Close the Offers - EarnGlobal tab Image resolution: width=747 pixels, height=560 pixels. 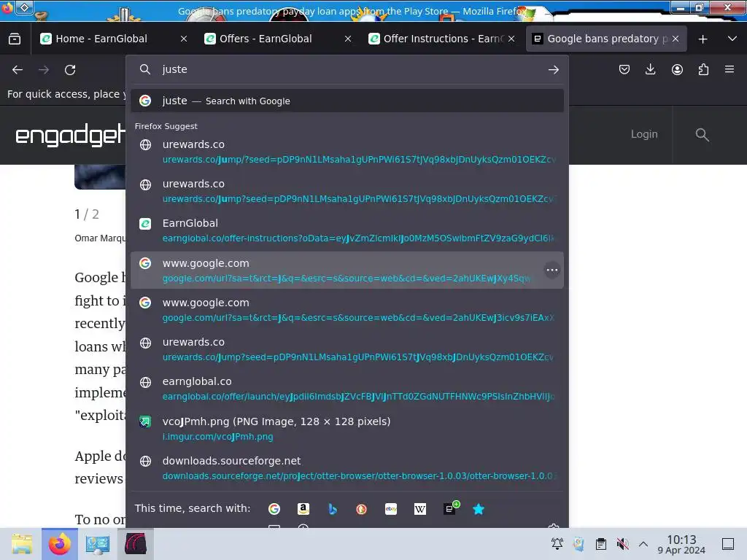click(348, 39)
